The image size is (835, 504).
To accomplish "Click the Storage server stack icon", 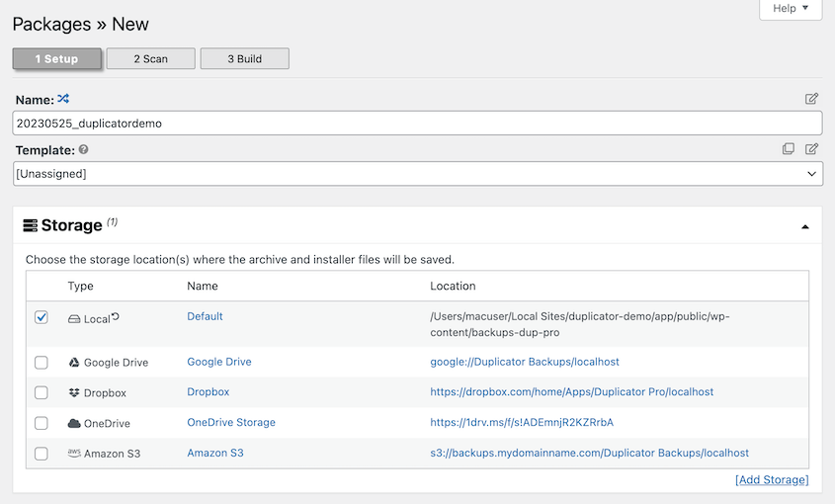I will (x=31, y=225).
